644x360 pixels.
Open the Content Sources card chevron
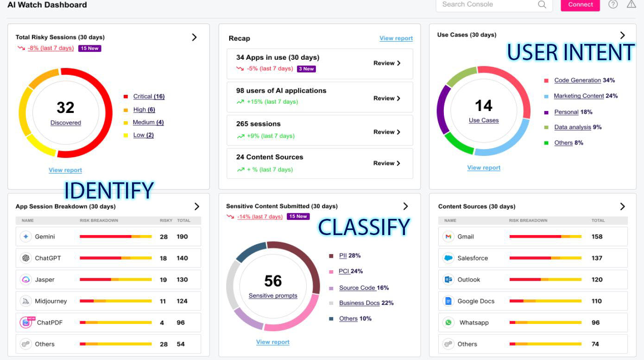(622, 206)
